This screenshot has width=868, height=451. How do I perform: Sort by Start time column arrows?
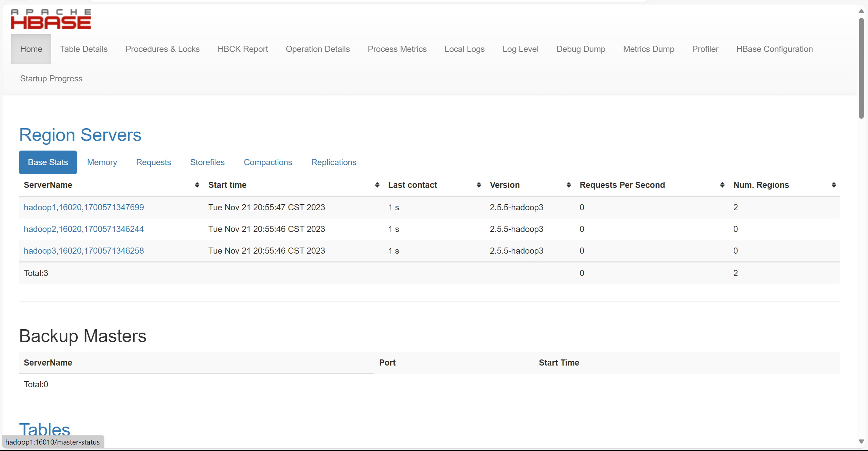[377, 185]
